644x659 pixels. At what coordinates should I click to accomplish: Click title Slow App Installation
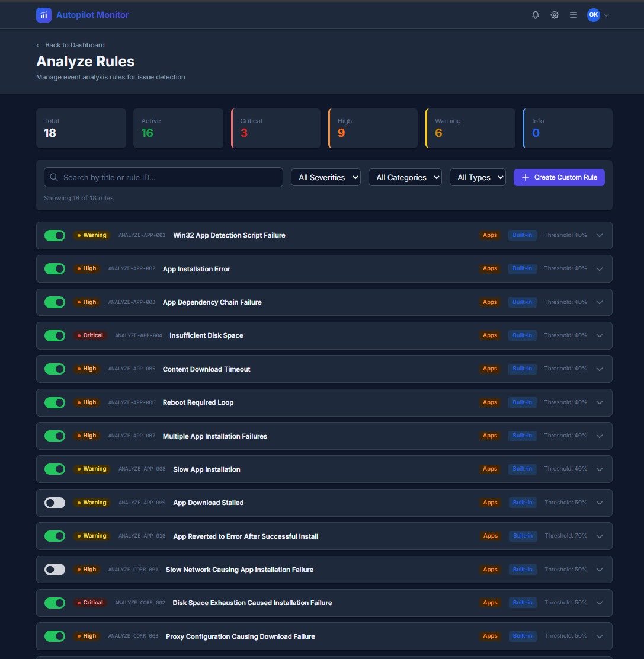tap(207, 469)
